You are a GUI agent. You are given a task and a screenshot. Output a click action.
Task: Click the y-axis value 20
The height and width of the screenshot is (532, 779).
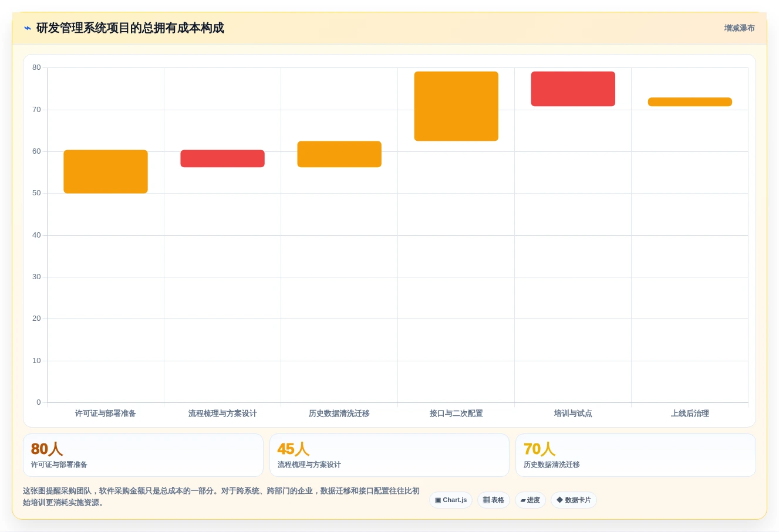click(x=36, y=318)
